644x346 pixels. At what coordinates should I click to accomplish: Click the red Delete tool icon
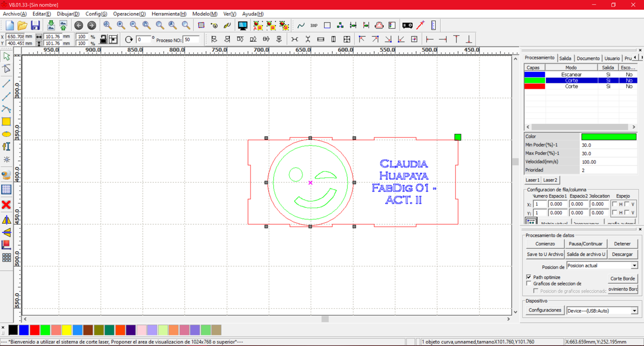7,205
